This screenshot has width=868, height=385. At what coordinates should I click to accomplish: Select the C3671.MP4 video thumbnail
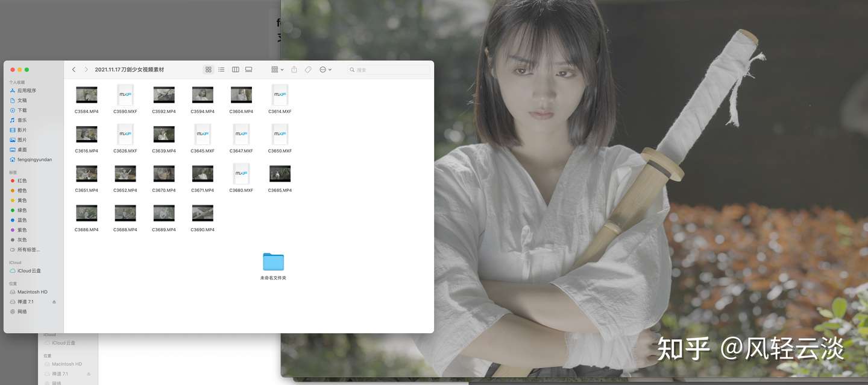pyautogui.click(x=203, y=174)
